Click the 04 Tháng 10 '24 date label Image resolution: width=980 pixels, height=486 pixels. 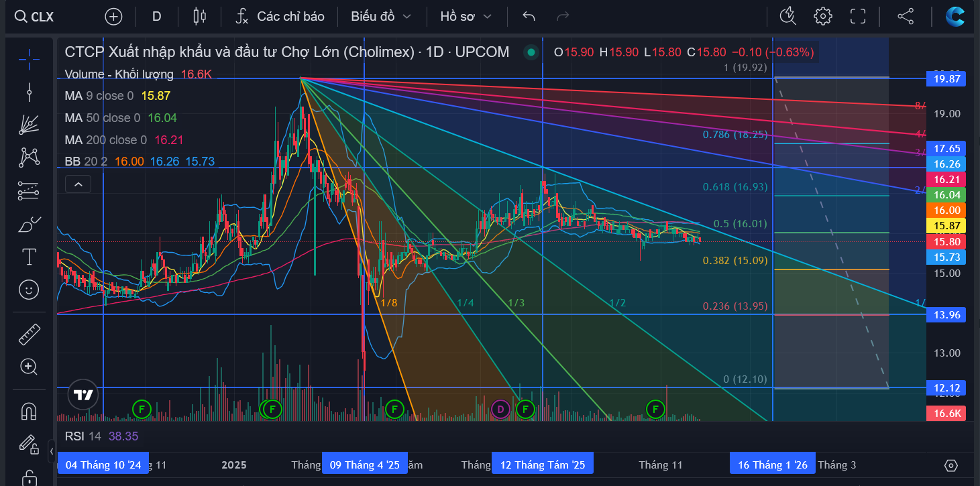(103, 465)
